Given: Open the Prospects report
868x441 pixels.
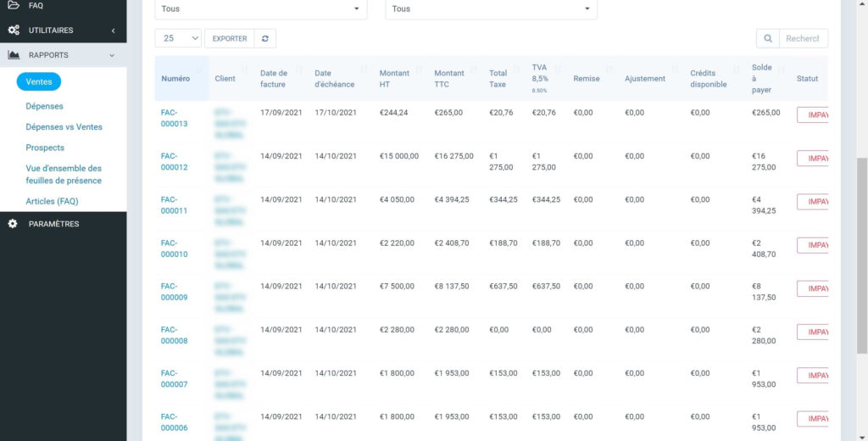Looking at the screenshot, I should [45, 148].
